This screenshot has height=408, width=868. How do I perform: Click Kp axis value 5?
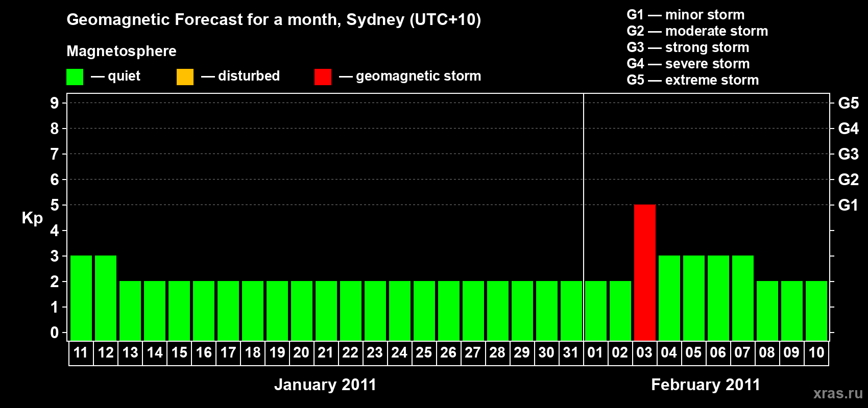(55, 205)
